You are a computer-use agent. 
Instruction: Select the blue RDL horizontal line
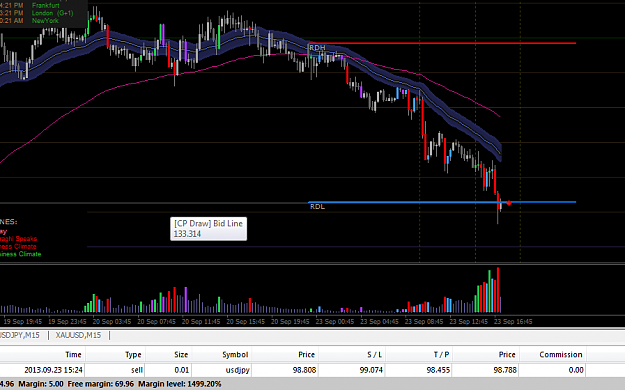pyautogui.click(x=442, y=202)
